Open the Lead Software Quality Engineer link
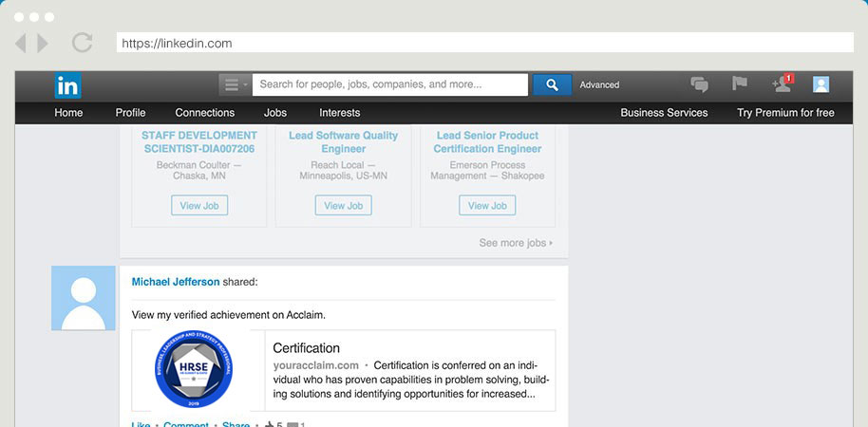The height and width of the screenshot is (427, 868). [x=343, y=142]
